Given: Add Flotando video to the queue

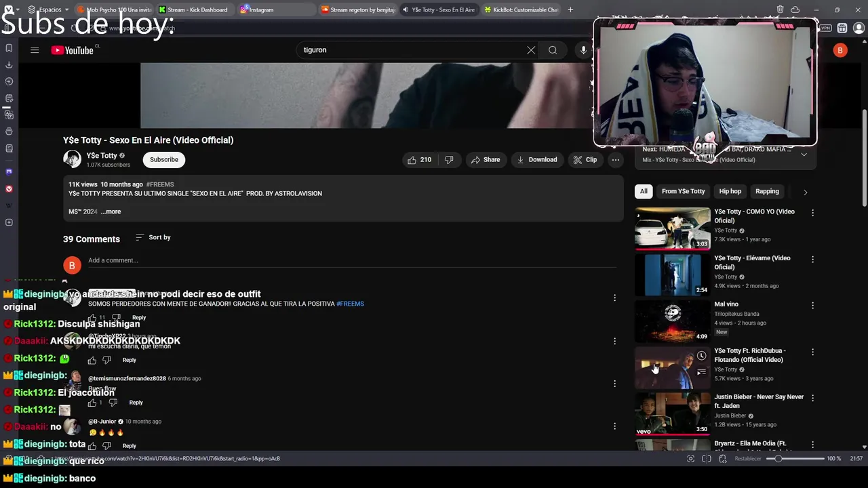Looking at the screenshot, I should [x=701, y=371].
